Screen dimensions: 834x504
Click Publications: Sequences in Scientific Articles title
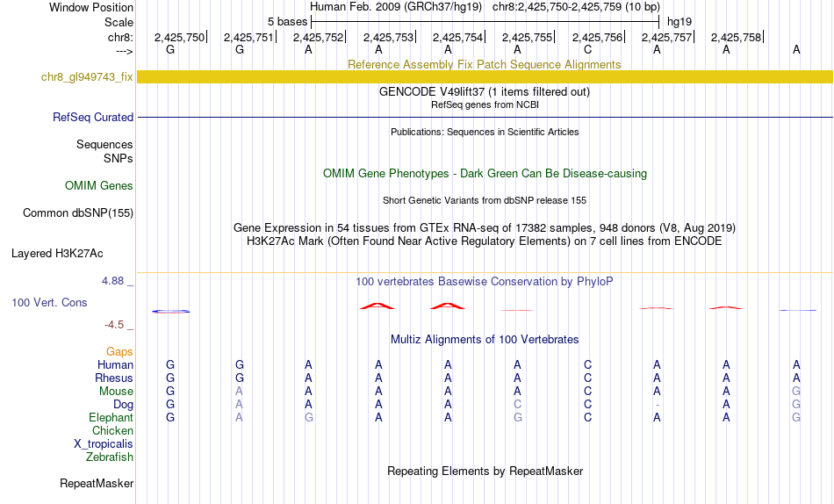pos(485,132)
